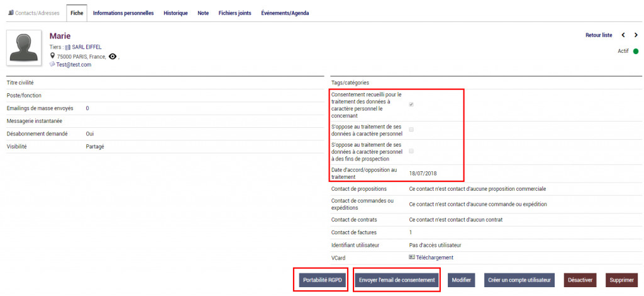Click the red Supprimer button
644x296 pixels.
pos(621,280)
